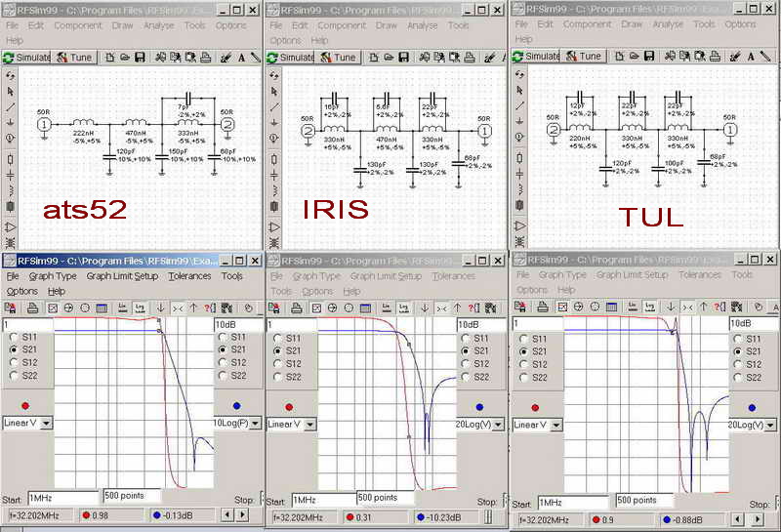781x532 pixels.
Task: Select blue trace S22 in 0.98 graph window
Action: point(223,376)
